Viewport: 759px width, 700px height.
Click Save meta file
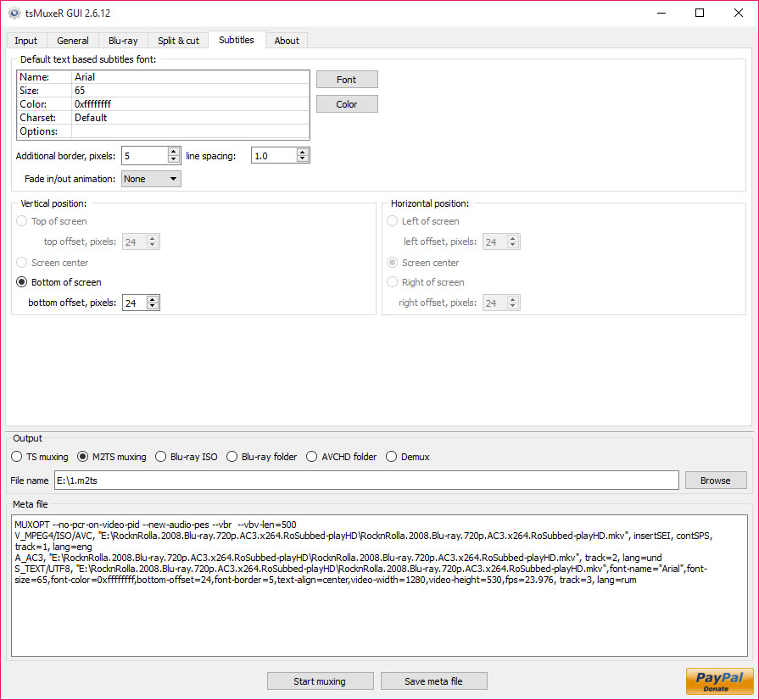pos(433,681)
